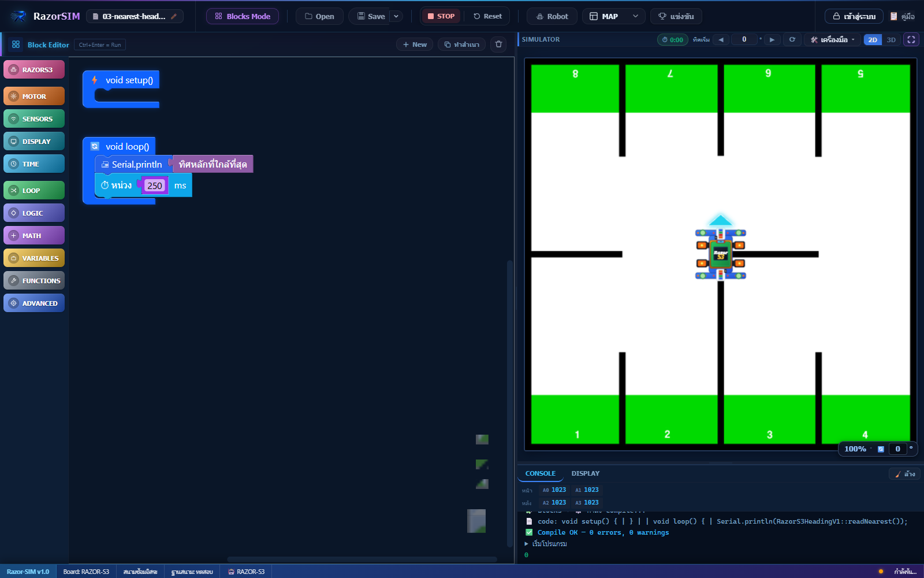This screenshot has width=924, height=578.
Task: Open the TIME block category
Action: pos(34,164)
